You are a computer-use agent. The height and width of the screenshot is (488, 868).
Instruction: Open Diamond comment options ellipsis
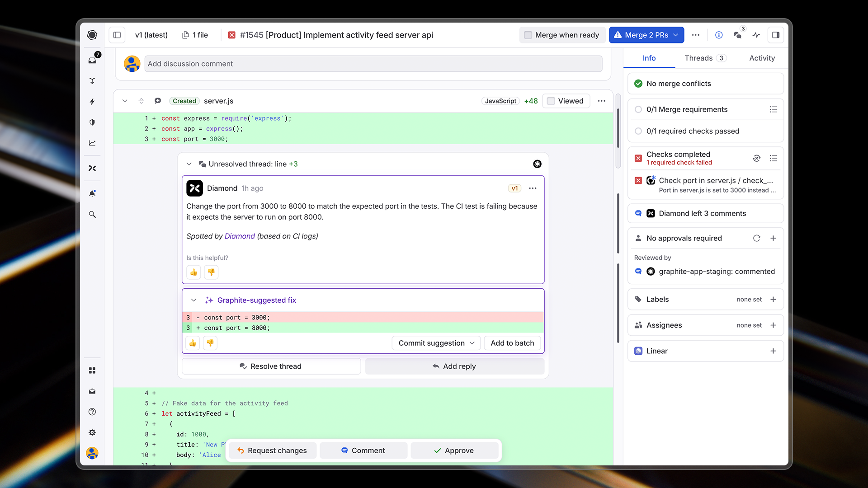coord(533,188)
